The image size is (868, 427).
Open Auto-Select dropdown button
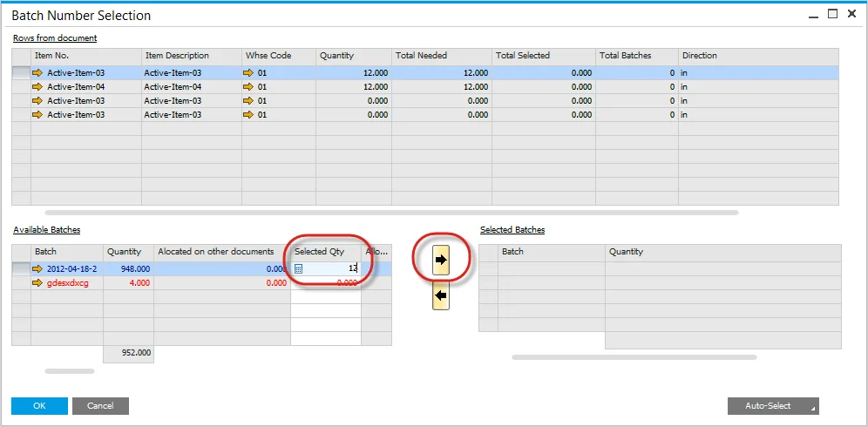pyautogui.click(x=773, y=406)
